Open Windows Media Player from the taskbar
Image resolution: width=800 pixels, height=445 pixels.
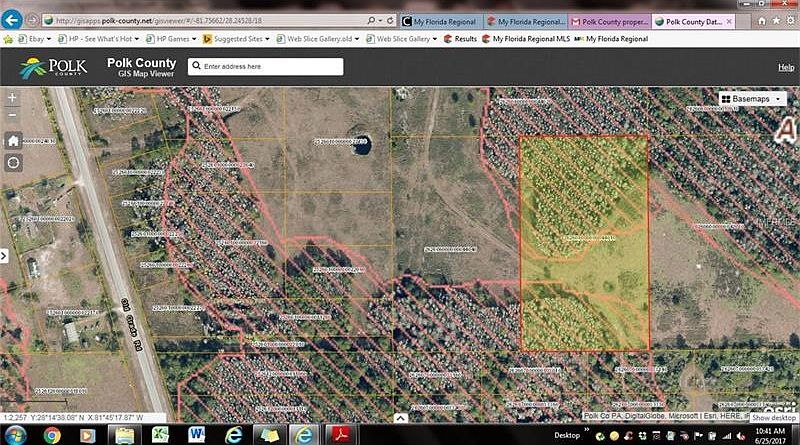pyautogui.click(x=88, y=435)
